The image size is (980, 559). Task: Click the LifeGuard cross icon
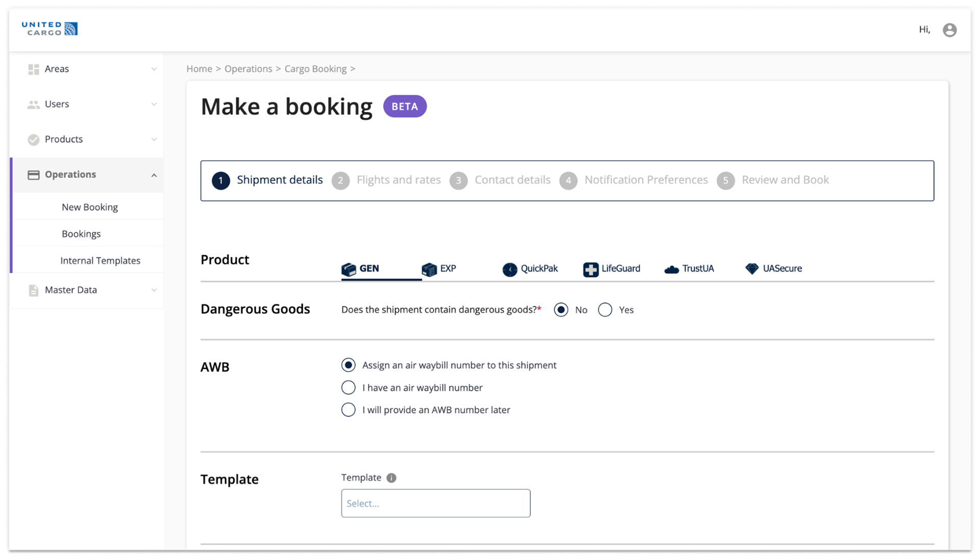591,269
